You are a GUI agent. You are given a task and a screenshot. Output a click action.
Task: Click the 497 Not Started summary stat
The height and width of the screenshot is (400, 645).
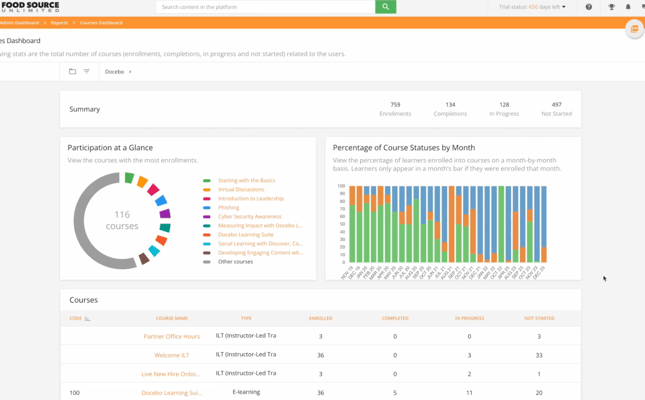(557, 109)
